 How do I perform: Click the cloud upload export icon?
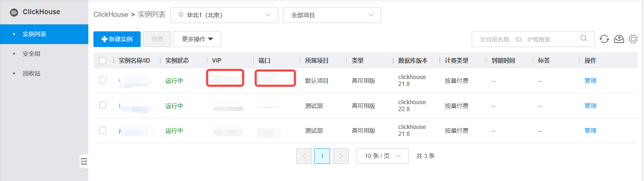[619, 39]
